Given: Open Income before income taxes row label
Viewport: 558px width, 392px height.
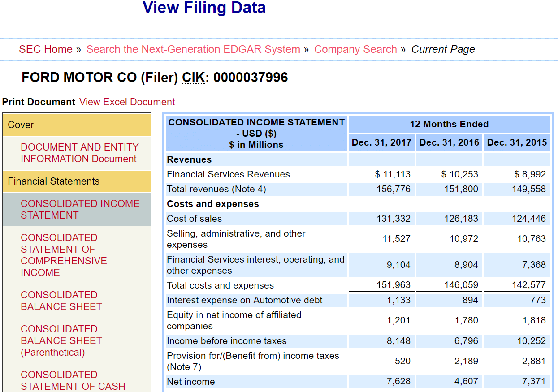Looking at the screenshot, I should 227,341.
